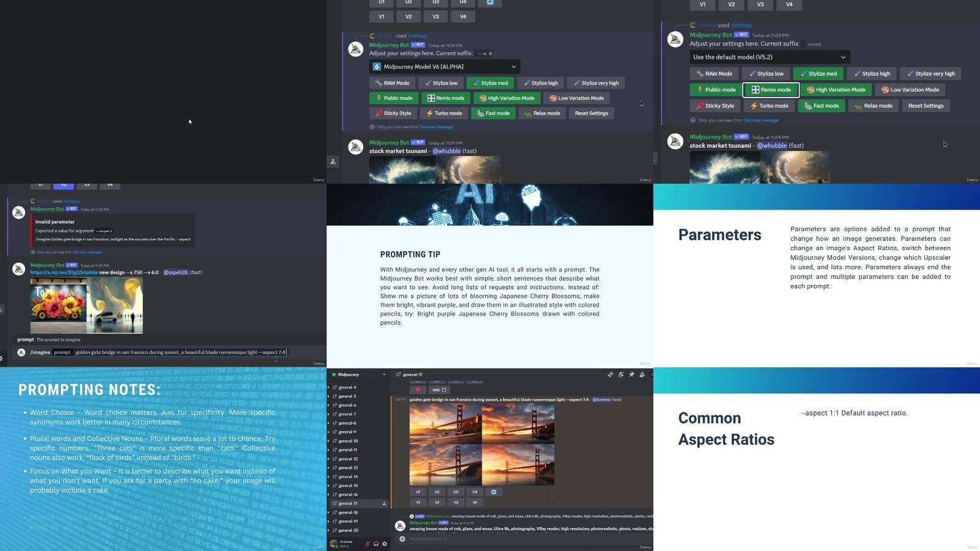Viewport: 980px width, 551px height.
Task: Show member list icon in general-17 header
Action: 642,374
